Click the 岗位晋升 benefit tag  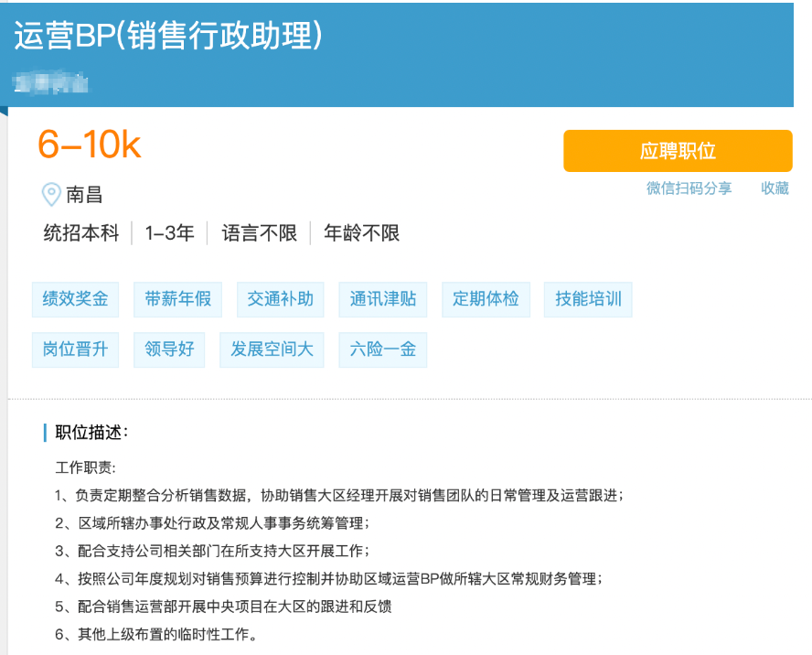(75, 349)
